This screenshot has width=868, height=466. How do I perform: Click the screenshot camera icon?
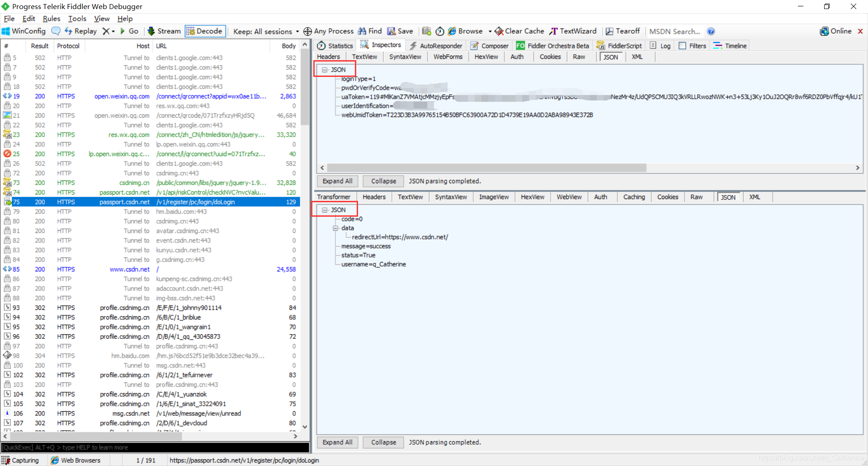(426, 31)
